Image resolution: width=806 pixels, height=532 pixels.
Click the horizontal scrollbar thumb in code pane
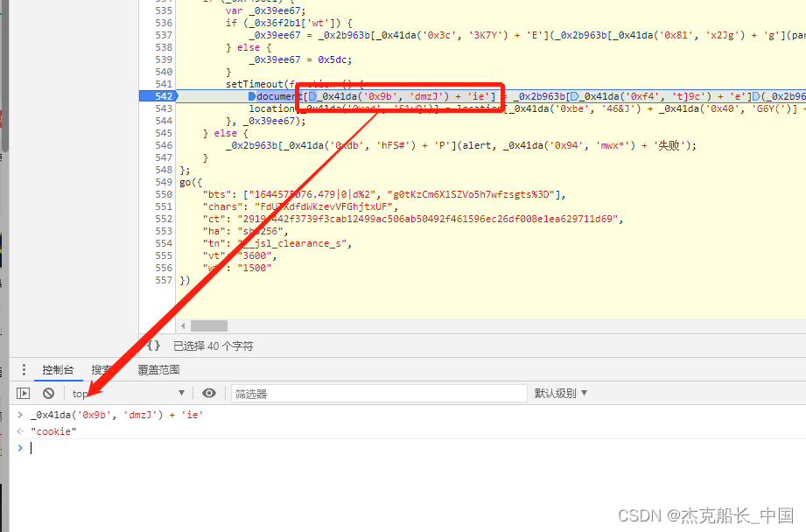[209, 325]
